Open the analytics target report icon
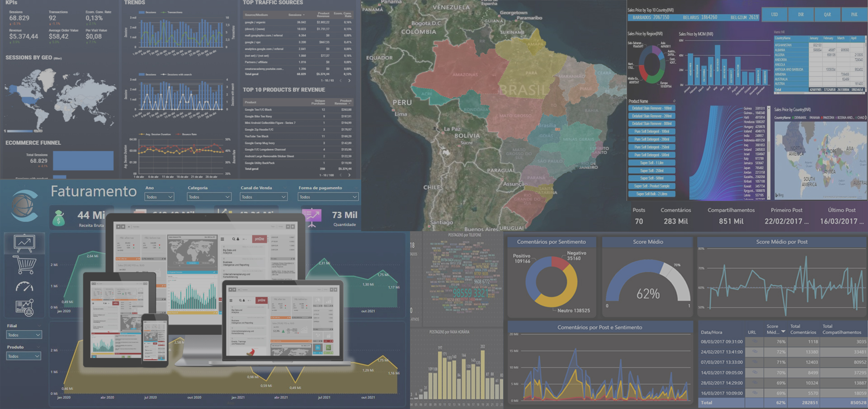 24,308
